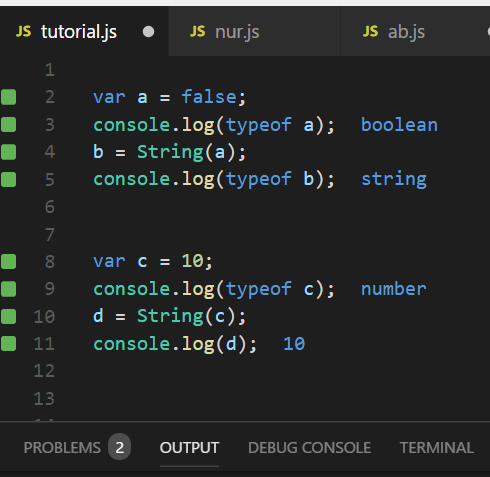490x477 pixels.
Task: Open the ab.js editor tab
Action: coord(415,31)
